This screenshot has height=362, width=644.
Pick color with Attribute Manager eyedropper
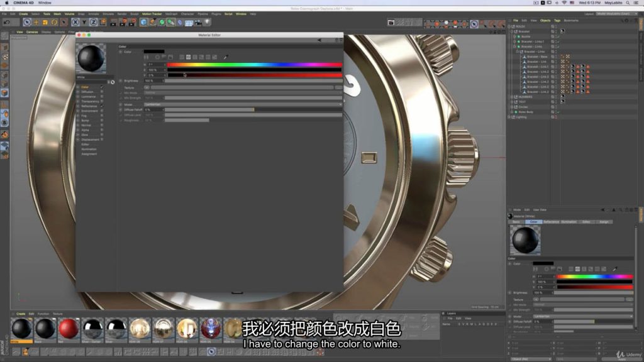point(615,269)
